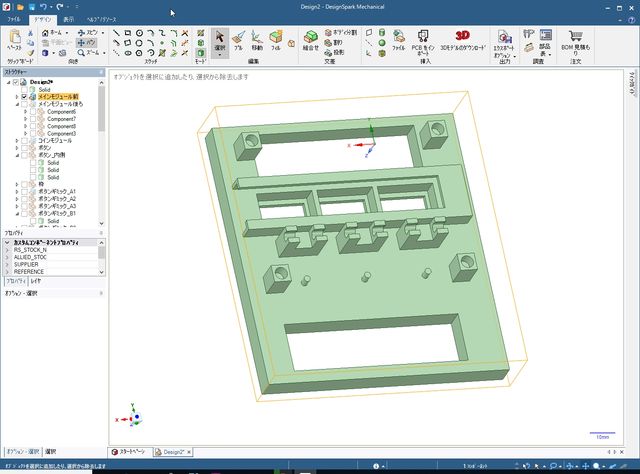Expand the Component3 tree node

coord(25,134)
